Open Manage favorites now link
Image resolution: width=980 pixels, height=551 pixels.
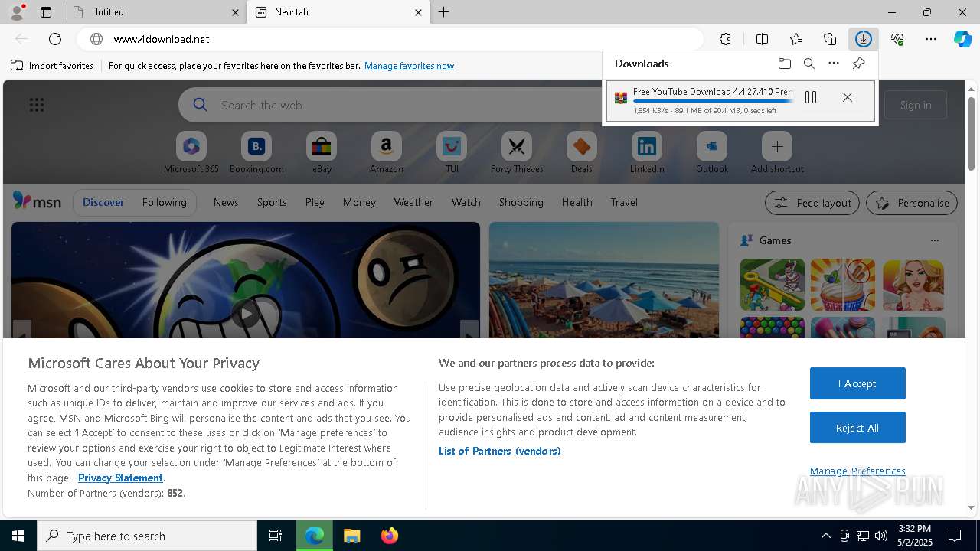coord(409,66)
